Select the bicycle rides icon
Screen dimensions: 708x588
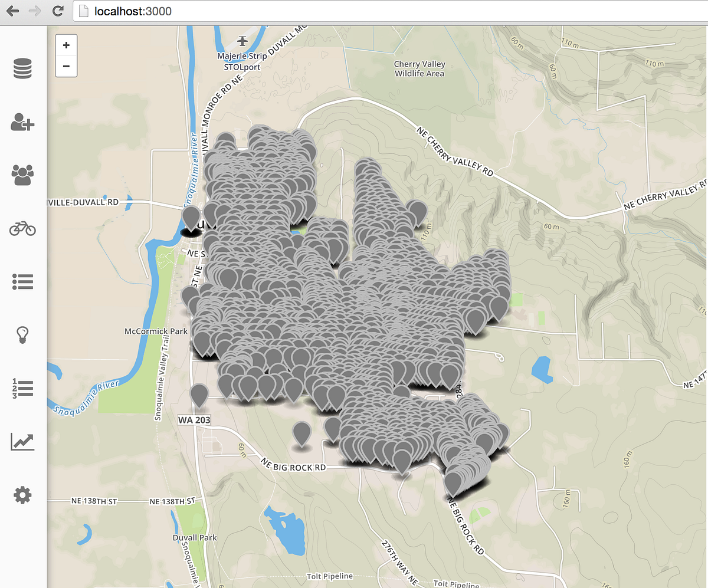22,229
